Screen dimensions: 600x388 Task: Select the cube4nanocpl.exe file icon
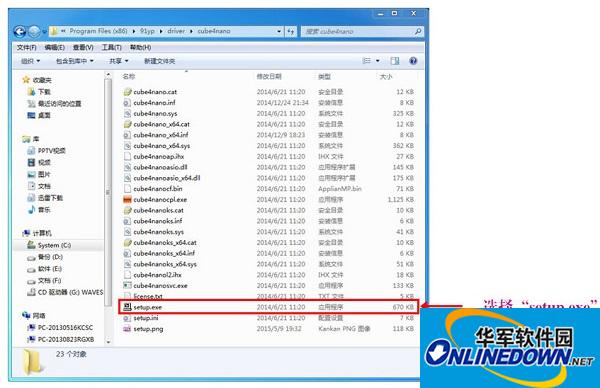[127, 199]
